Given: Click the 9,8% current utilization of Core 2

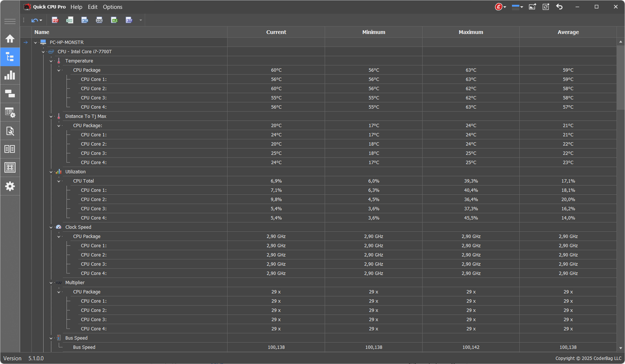Looking at the screenshot, I should tap(276, 199).
